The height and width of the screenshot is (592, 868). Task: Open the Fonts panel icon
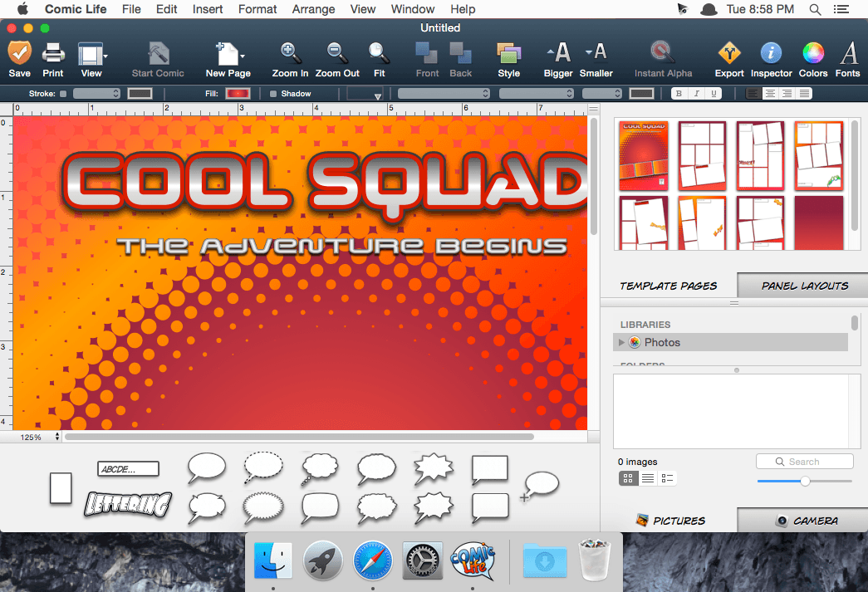click(x=847, y=54)
